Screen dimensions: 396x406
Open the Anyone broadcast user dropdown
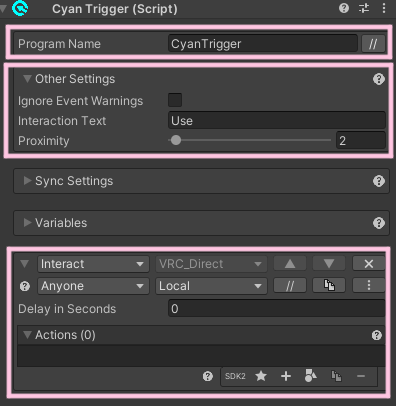coord(93,286)
